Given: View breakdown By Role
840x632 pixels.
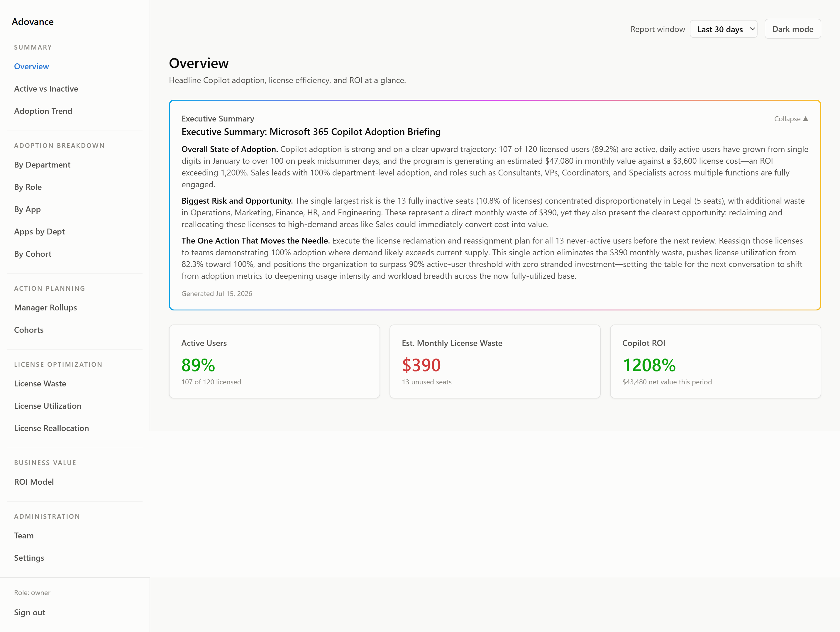Looking at the screenshot, I should pos(28,187).
